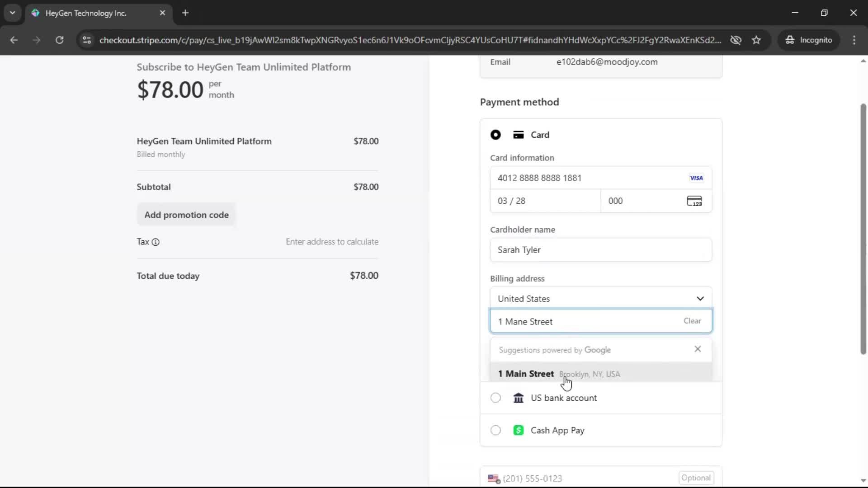
Task: Open United States country dropdown
Action: pos(601,298)
